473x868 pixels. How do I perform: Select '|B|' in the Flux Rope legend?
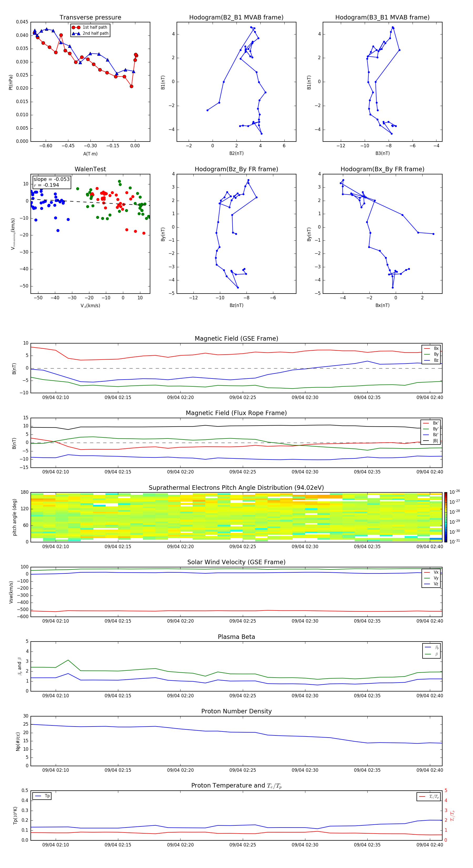(x=431, y=441)
